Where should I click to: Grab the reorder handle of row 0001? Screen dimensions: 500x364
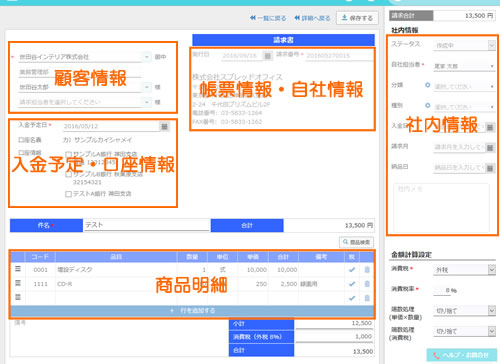[x=18, y=269]
